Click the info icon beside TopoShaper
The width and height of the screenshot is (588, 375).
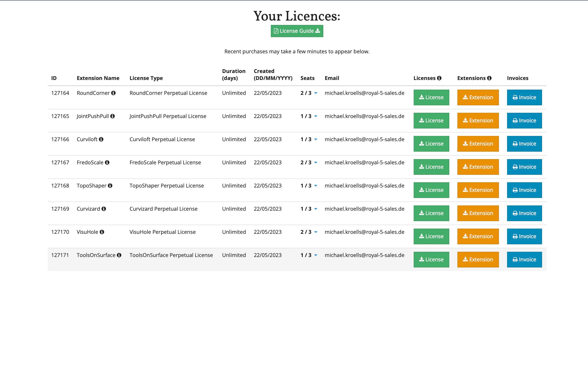110,186
